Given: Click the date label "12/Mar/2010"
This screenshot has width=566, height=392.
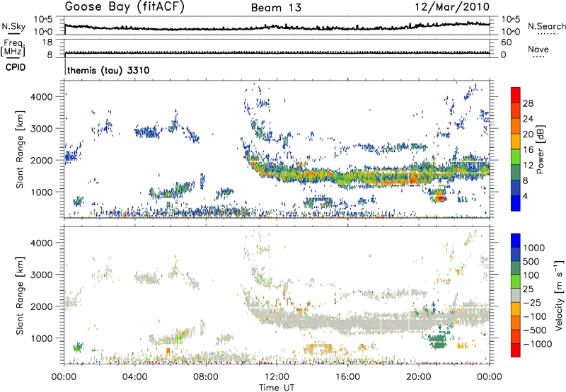Looking at the screenshot, I should pyautogui.click(x=452, y=7).
